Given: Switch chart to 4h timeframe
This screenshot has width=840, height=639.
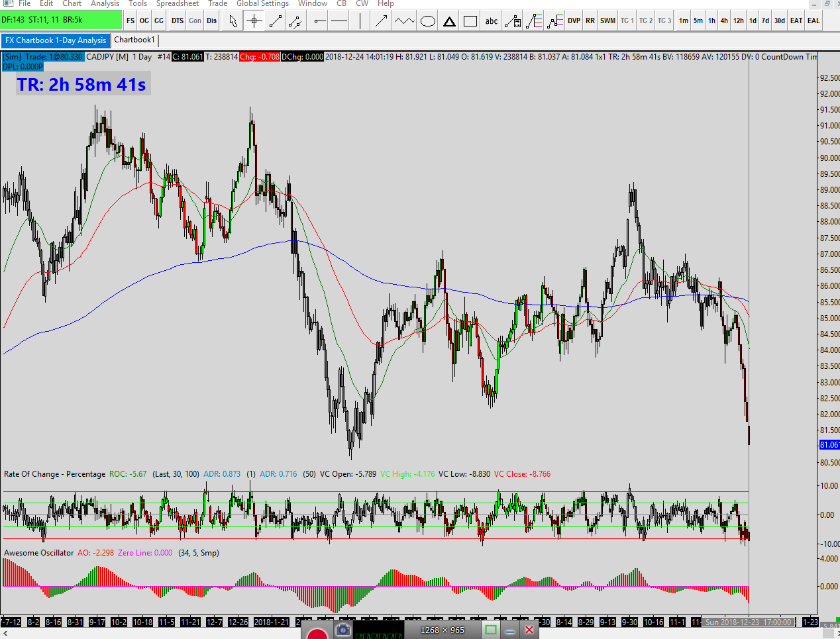Looking at the screenshot, I should (x=724, y=21).
